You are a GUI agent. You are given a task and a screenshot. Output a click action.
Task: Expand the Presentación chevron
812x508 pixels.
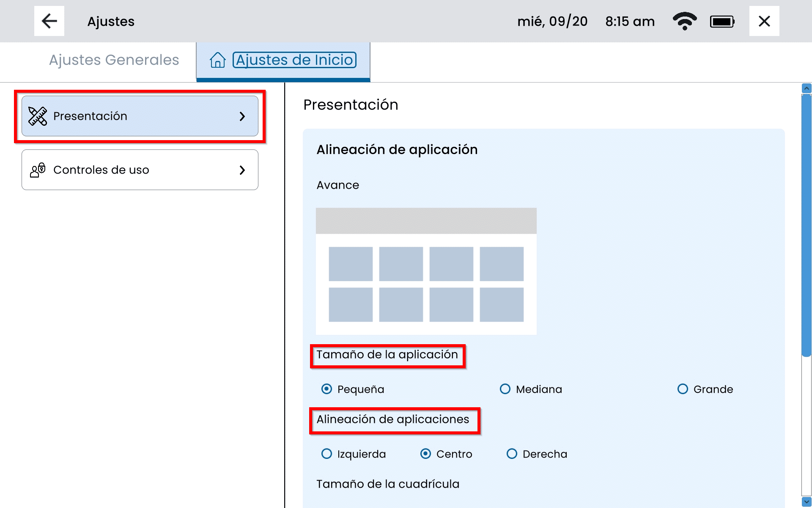(x=242, y=116)
